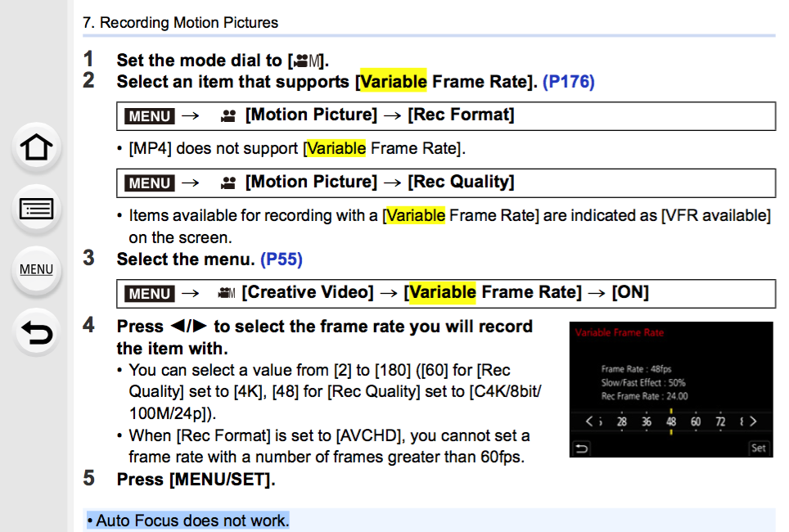Image resolution: width=789 pixels, height=532 pixels.
Task: Return to previous page with back arrow icon
Action: pyautogui.click(x=36, y=332)
